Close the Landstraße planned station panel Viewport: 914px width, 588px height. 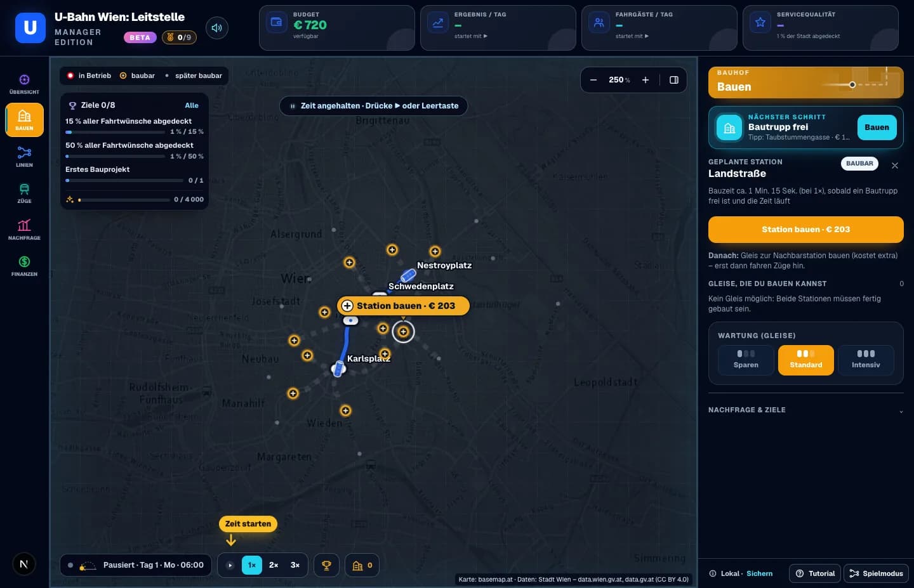pos(895,166)
